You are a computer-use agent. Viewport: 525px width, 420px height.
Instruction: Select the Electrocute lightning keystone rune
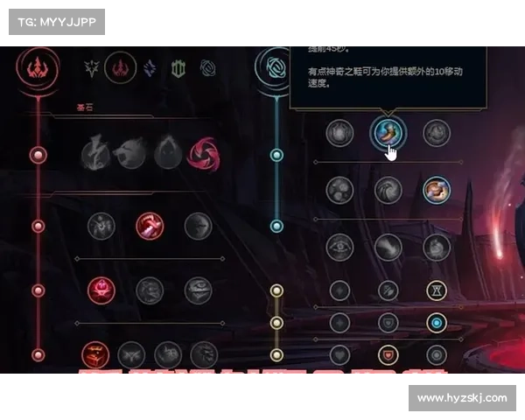tap(95, 152)
